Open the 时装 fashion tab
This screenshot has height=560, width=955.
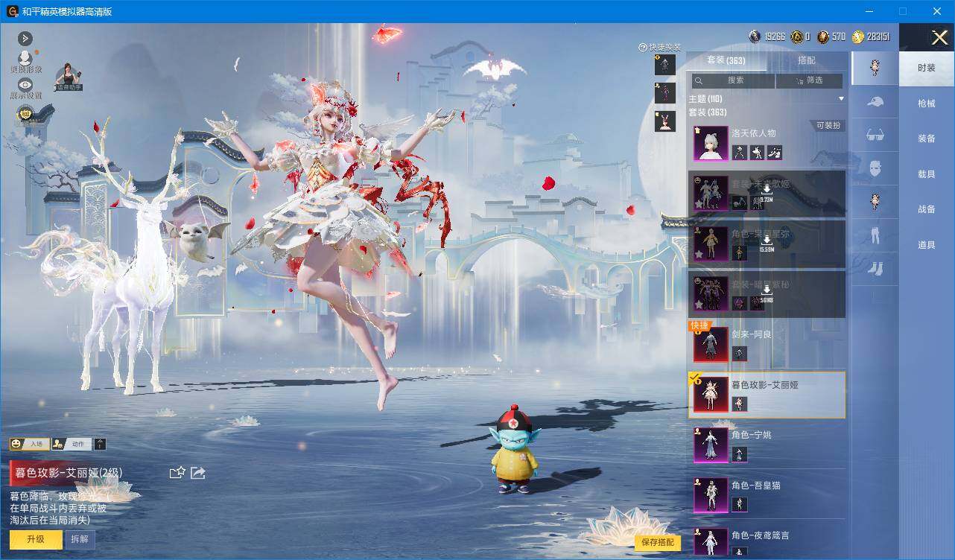pyautogui.click(x=927, y=68)
